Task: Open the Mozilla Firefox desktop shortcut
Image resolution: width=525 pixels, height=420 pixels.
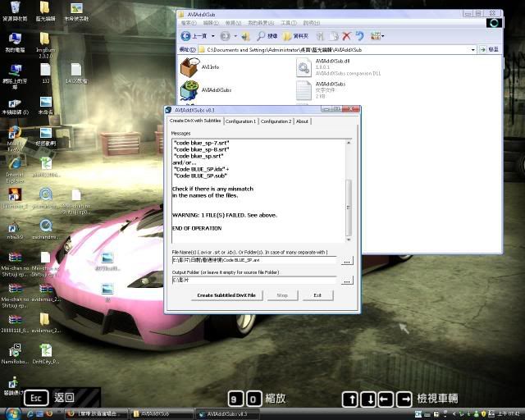Action: 14,139
